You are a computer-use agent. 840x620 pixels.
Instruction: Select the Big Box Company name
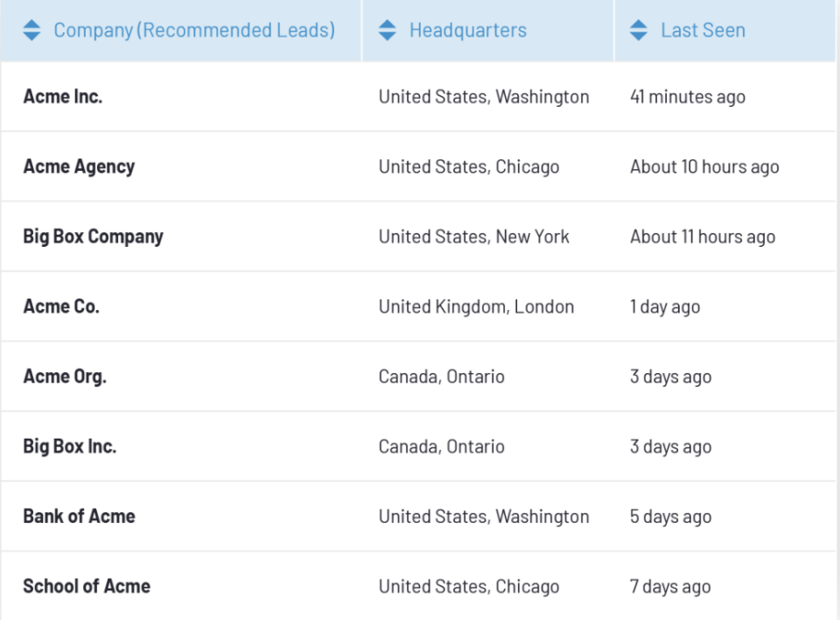point(92,236)
